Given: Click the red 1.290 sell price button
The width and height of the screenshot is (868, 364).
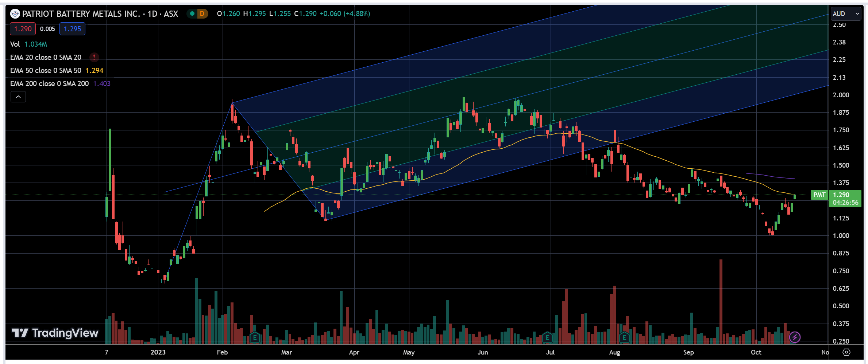Looking at the screenshot, I should 23,29.
